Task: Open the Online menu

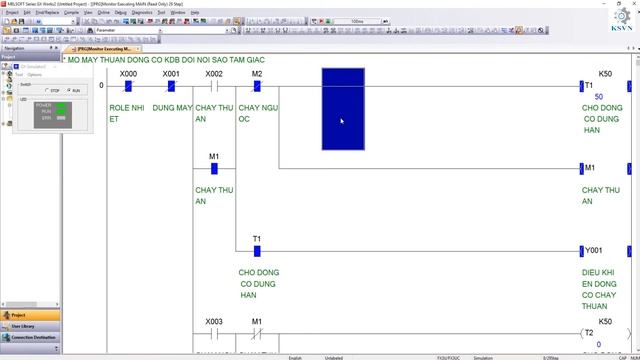Action: (x=103, y=13)
